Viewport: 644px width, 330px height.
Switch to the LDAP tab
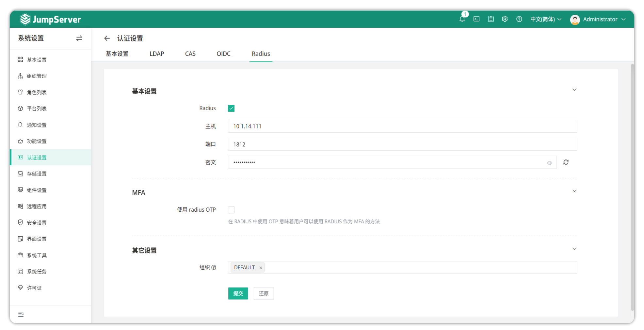157,54
